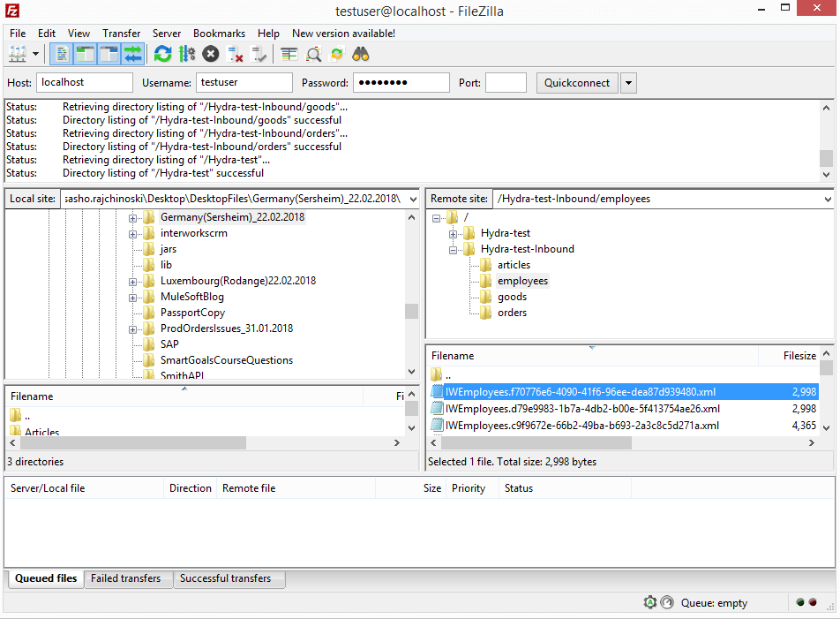
Task: Toggle synchronized browsing
Action: point(337,54)
